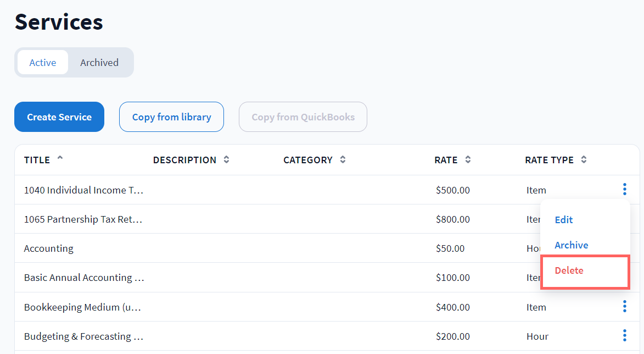
Task: Sort services by Title column arrow
Action: tap(60, 159)
